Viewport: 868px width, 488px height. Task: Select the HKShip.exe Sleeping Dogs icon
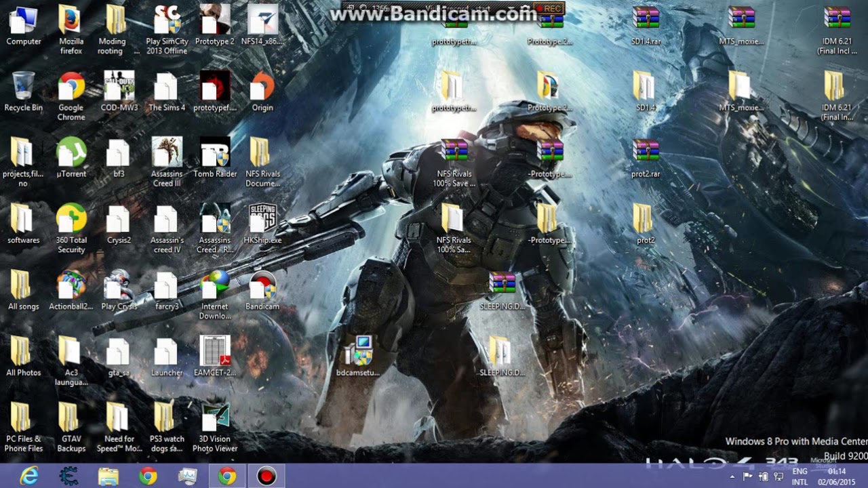coord(262,224)
